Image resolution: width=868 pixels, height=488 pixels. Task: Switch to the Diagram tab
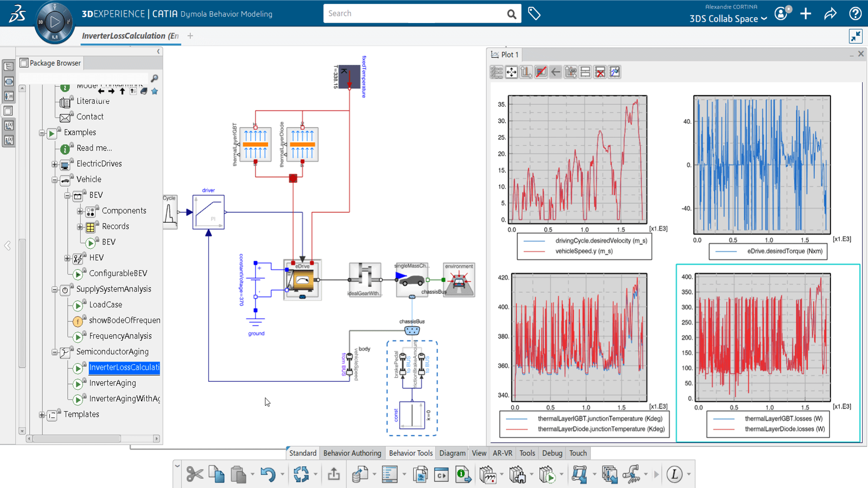point(452,453)
